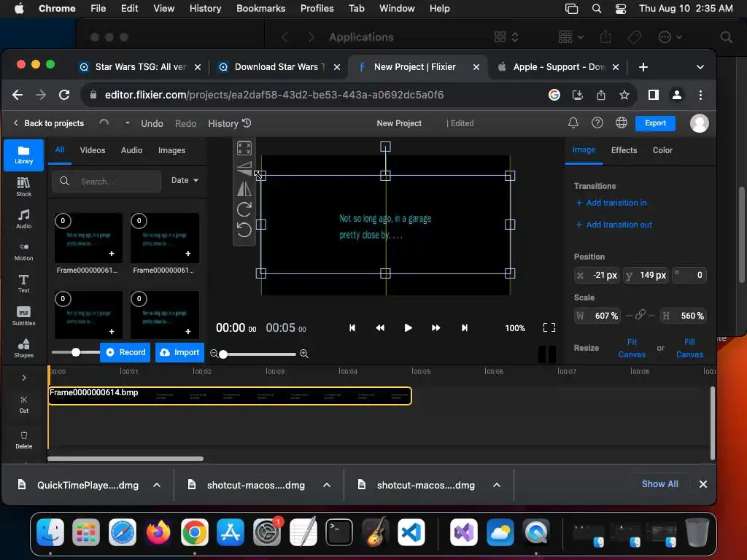Screen dimensions: 747x560
Task: Click the library Search field
Action: [x=107, y=182]
